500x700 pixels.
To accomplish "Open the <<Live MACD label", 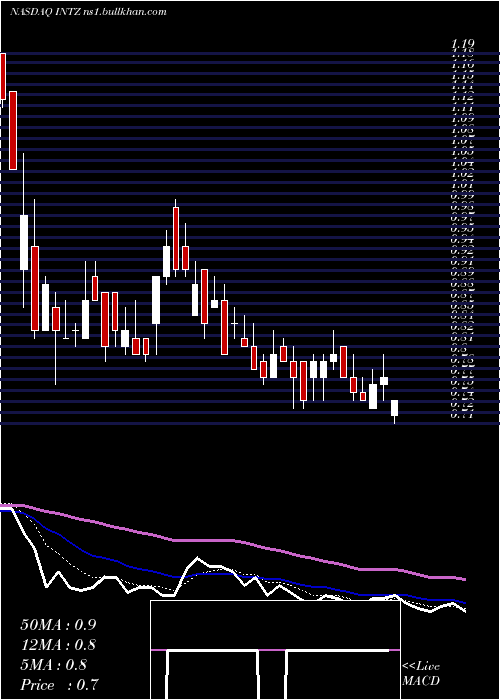I will click(421, 674).
